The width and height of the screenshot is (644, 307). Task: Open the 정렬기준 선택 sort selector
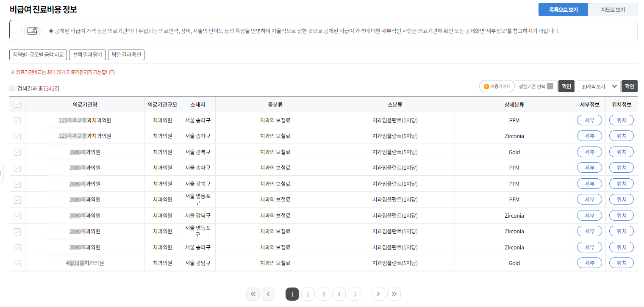(536, 86)
